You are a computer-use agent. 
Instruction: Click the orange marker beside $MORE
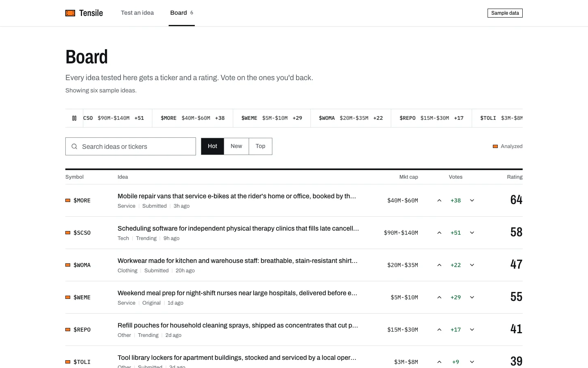coord(68,200)
